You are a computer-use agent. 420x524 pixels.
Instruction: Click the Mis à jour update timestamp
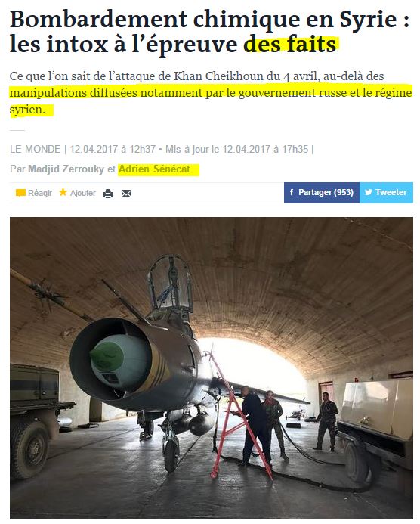tap(236, 149)
